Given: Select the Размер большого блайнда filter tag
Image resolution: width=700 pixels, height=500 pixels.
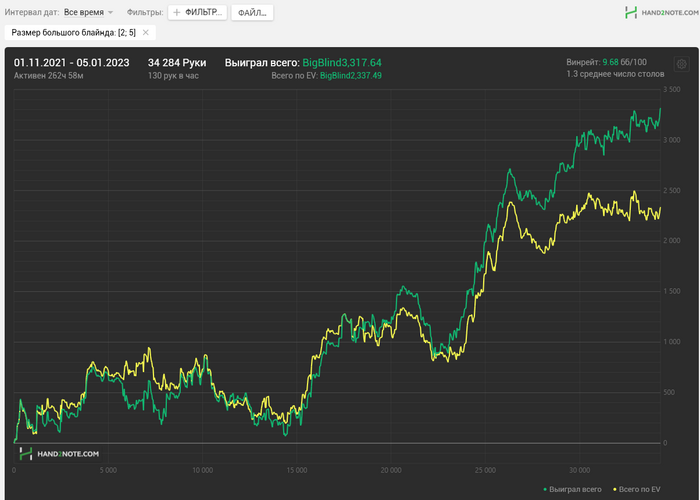Looking at the screenshot, I should [73, 33].
